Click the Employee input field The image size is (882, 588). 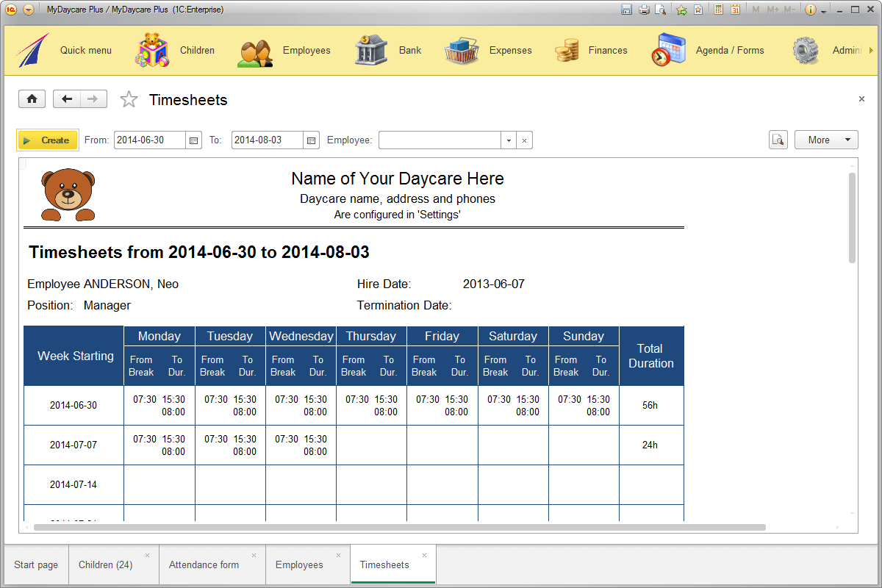pos(440,140)
